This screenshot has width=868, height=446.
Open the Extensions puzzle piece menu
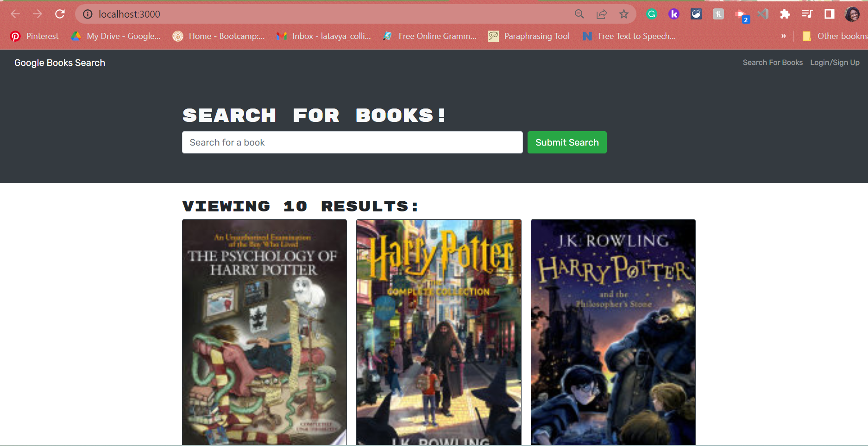(x=785, y=14)
